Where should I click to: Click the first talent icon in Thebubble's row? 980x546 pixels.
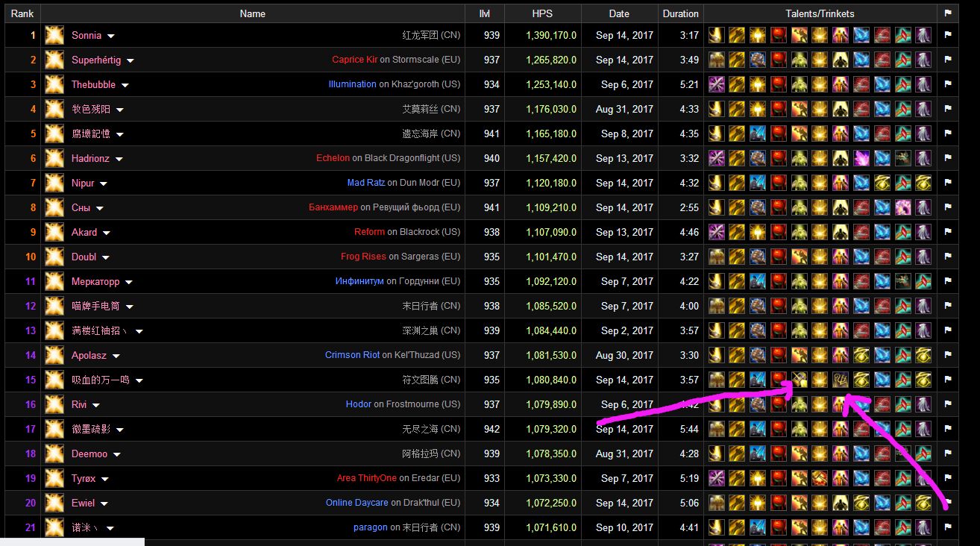point(716,84)
